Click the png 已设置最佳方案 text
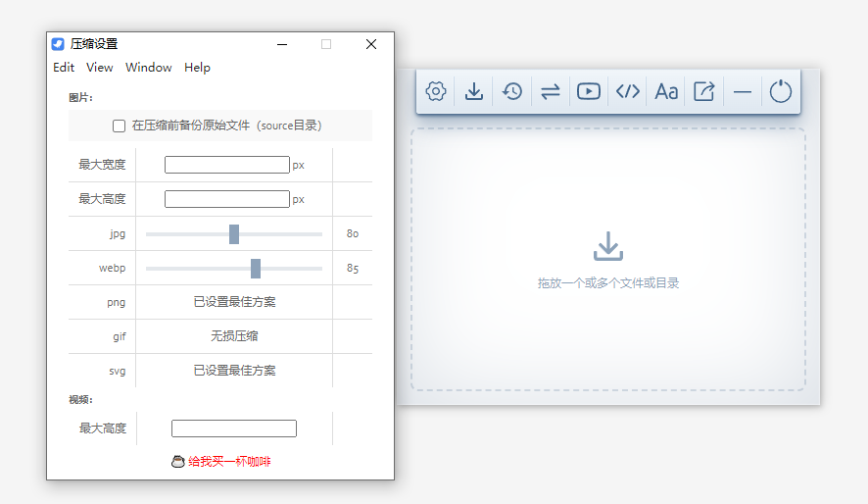Screen dimensions: 868x504 tap(235, 302)
